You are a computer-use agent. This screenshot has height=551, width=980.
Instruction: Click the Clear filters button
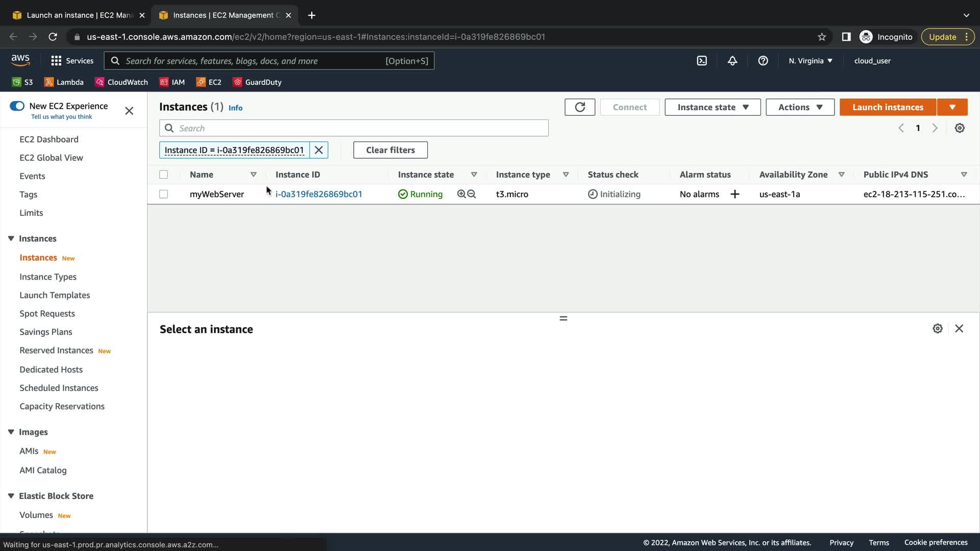[x=390, y=150]
